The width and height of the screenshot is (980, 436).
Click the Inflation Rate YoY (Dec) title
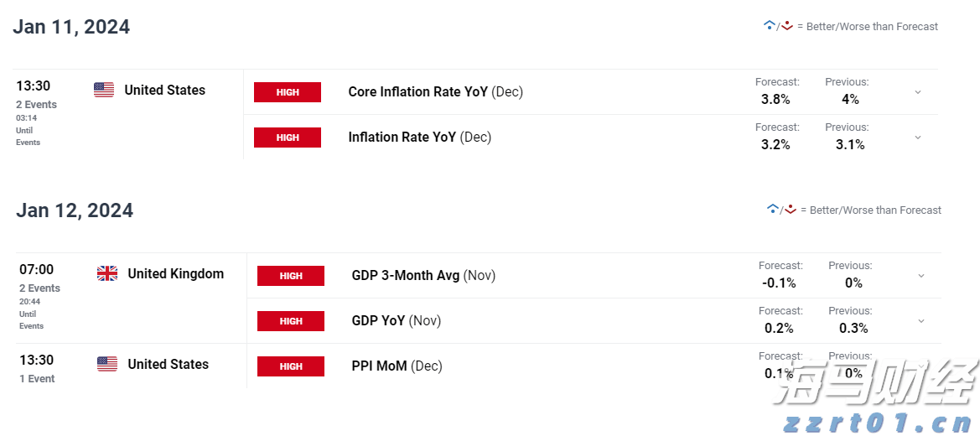coord(419,138)
